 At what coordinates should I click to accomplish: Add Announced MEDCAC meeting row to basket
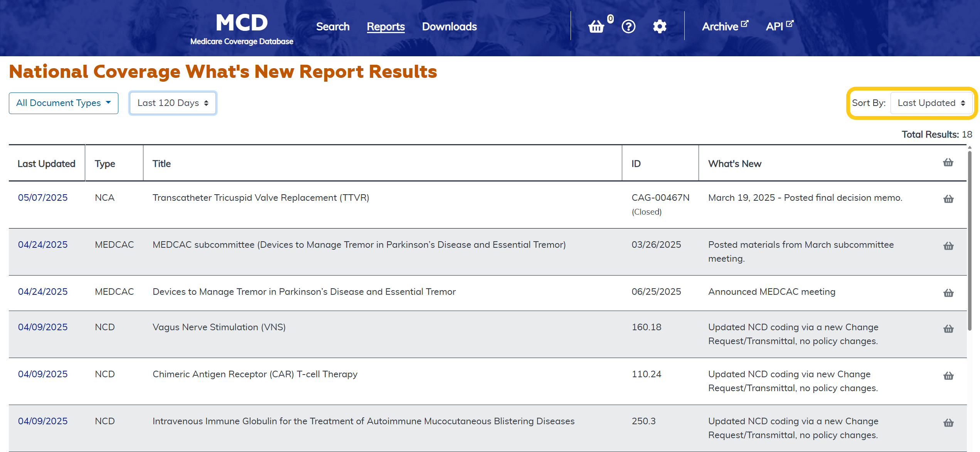pos(948,293)
